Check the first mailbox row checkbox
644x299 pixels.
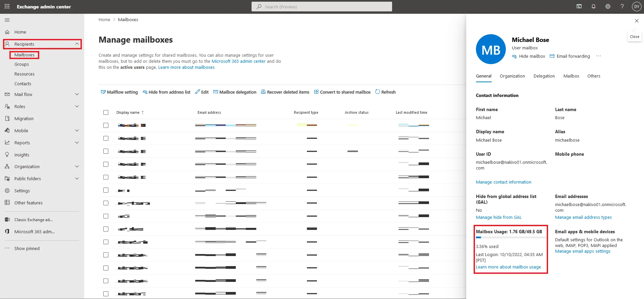[106, 125]
